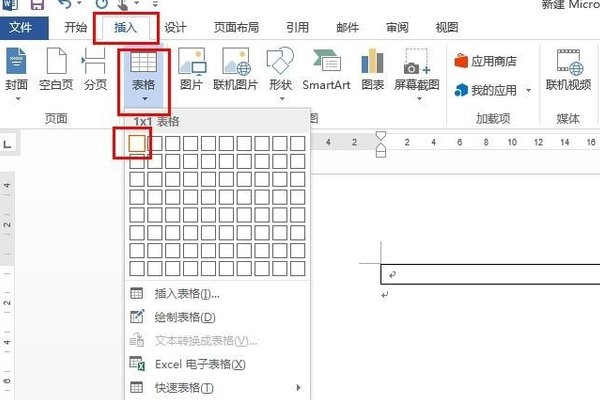The height and width of the screenshot is (400, 600).
Task: Open the 快速表格(T) submenu
Action: 217,388
